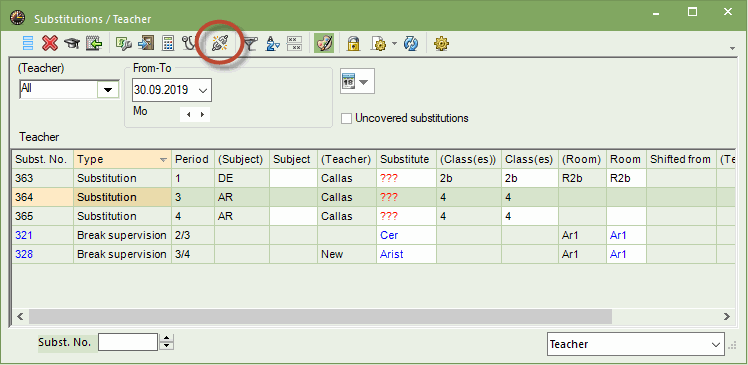
Task: Click the DE subject cell
Action: [241, 178]
